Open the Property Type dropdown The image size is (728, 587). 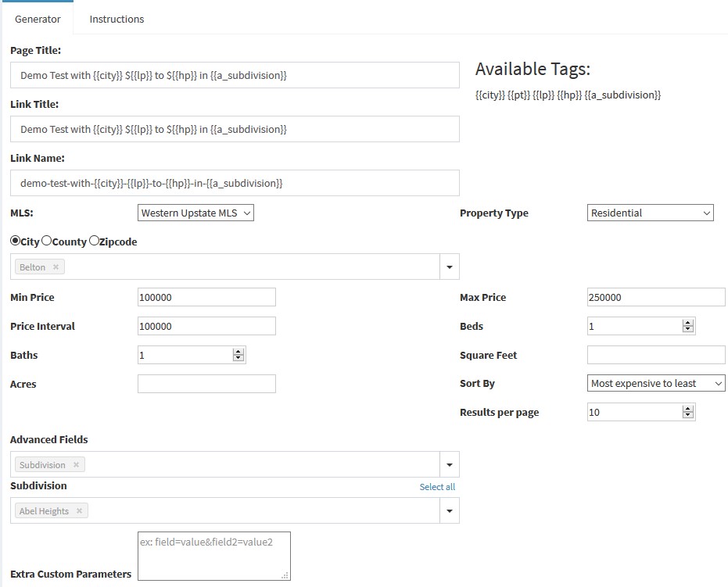click(650, 213)
